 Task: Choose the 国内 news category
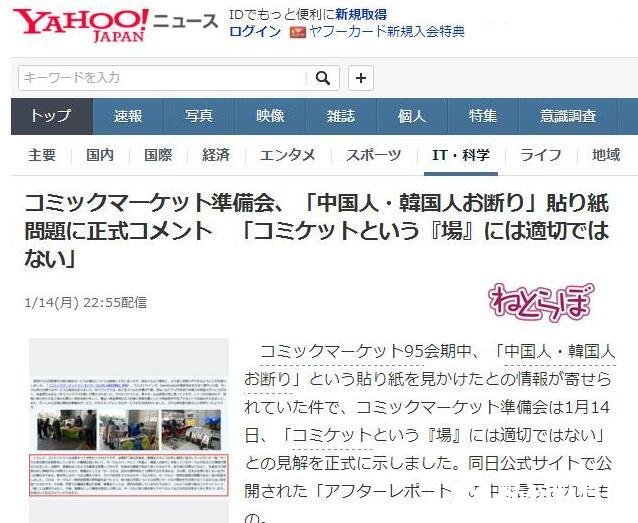pos(100,155)
